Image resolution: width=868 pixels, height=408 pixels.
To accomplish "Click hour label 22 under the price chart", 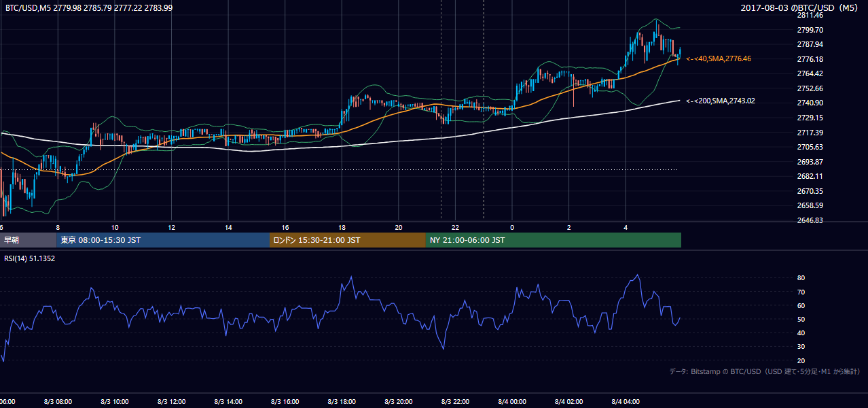I will coord(455,227).
